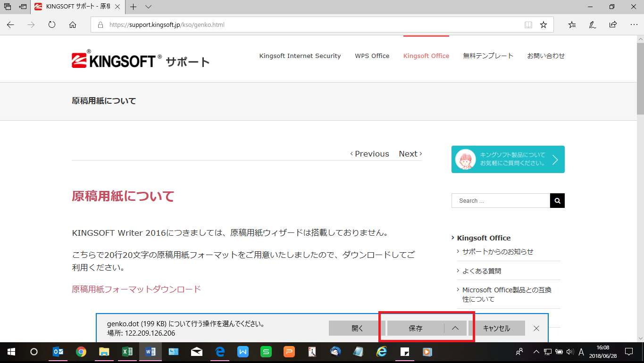Add web notes with the pen icon

pyautogui.click(x=592, y=25)
